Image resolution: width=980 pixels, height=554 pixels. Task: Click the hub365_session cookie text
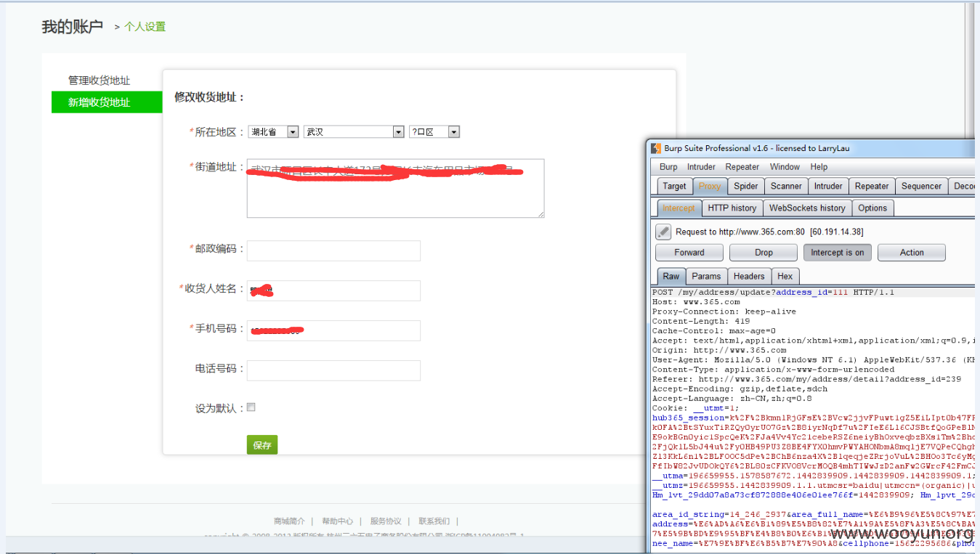(689, 417)
